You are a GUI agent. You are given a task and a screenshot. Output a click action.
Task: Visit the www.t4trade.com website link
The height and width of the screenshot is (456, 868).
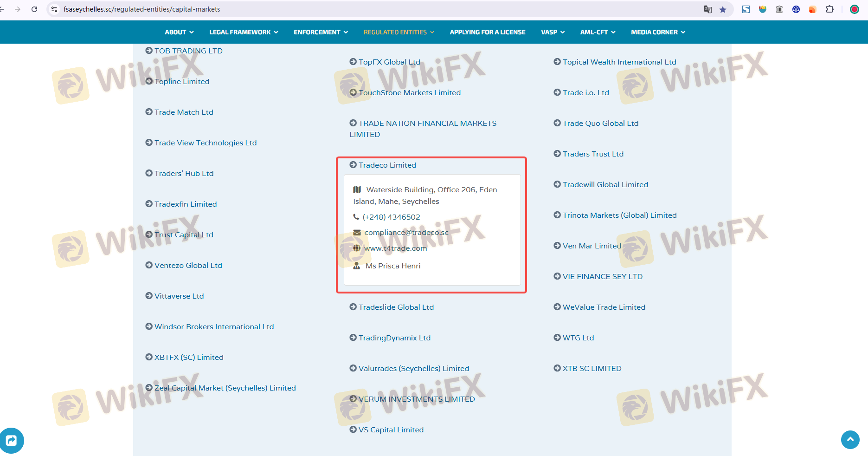click(395, 248)
